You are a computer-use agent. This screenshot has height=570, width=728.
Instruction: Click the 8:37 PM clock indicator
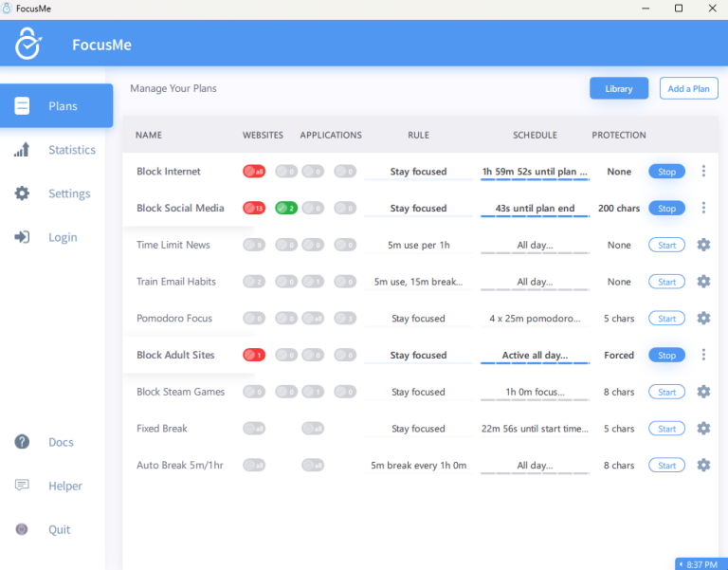(x=701, y=564)
